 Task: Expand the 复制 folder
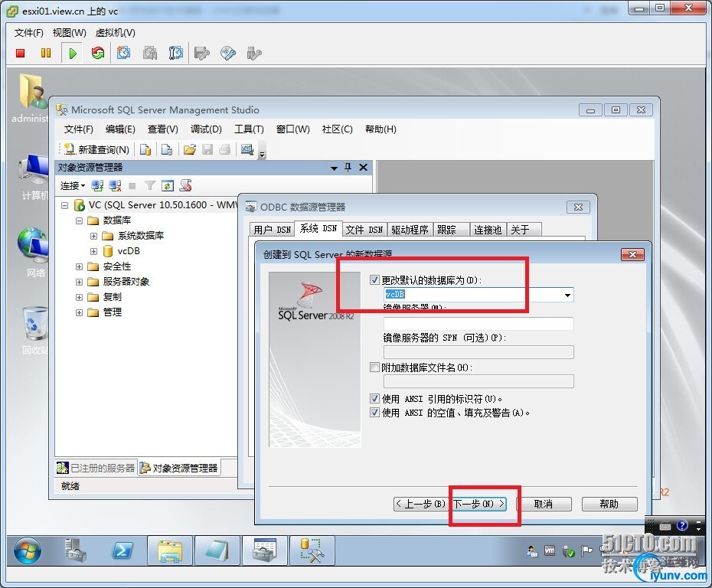click(79, 297)
